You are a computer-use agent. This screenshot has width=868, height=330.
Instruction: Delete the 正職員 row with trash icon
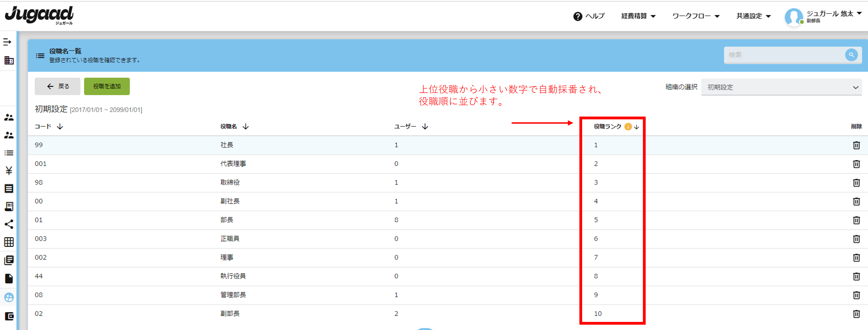[x=856, y=239]
